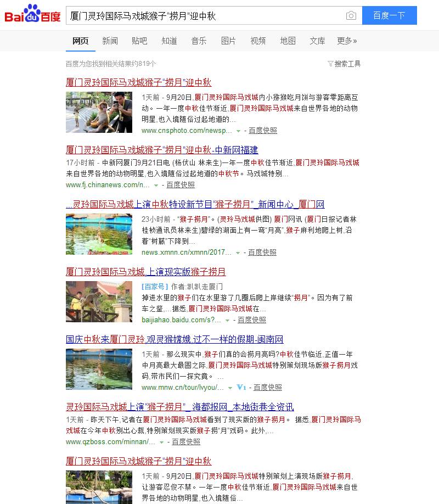Switch to the 图片 tab
Viewport: 439px width, 504px height.
[228, 41]
